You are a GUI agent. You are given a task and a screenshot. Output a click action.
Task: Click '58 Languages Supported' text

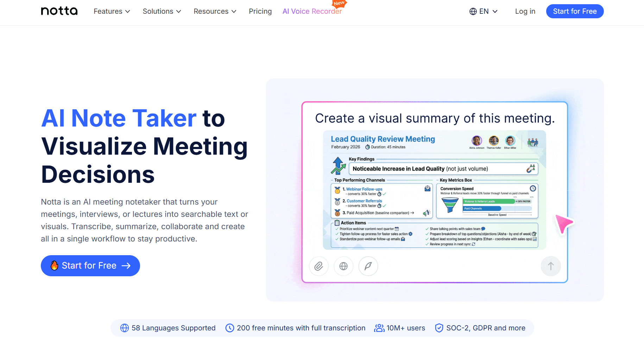pyautogui.click(x=173, y=328)
